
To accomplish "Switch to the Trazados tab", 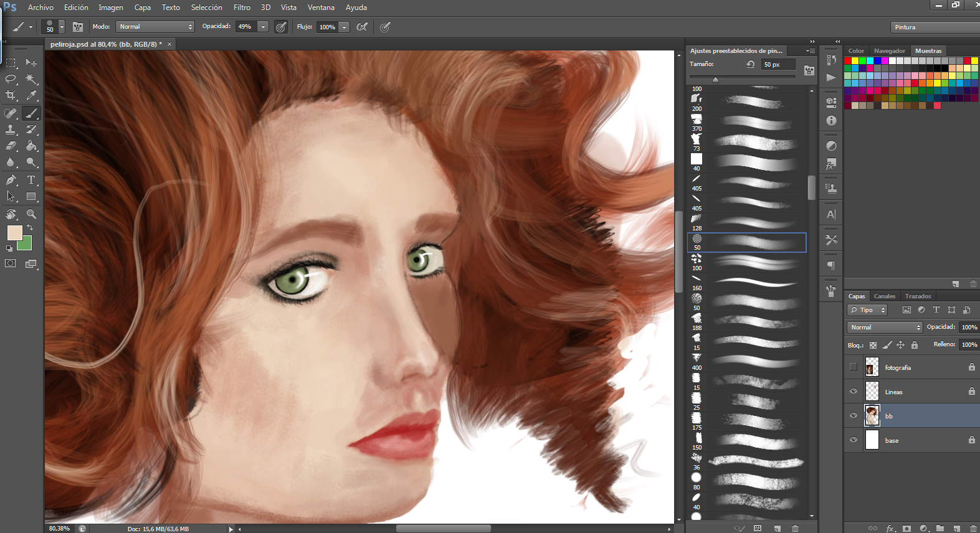I will (918, 296).
